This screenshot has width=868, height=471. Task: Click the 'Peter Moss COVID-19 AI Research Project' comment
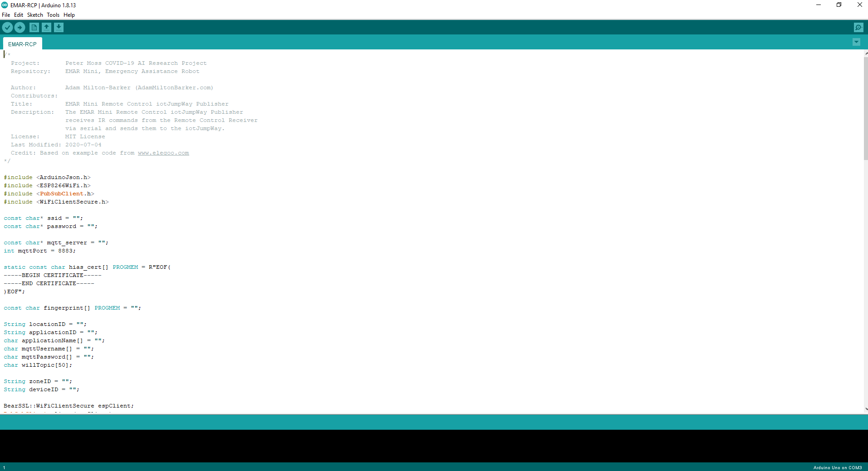pyautogui.click(x=136, y=63)
